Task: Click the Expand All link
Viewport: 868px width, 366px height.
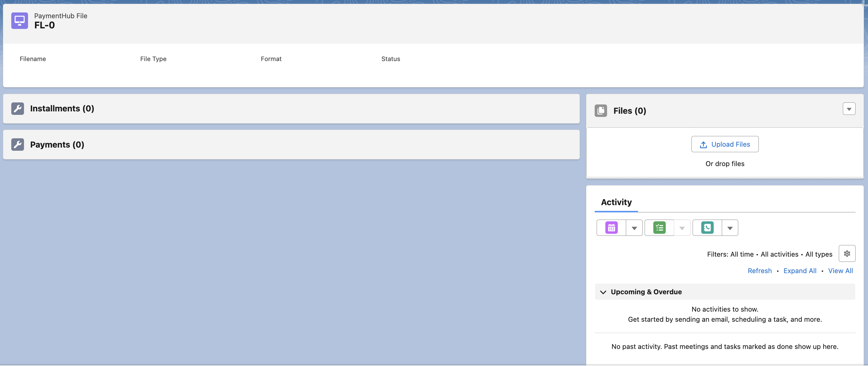Action: click(800, 271)
